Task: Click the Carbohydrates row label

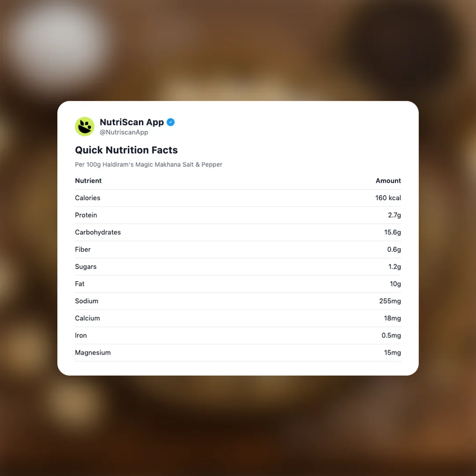Action: point(98,232)
